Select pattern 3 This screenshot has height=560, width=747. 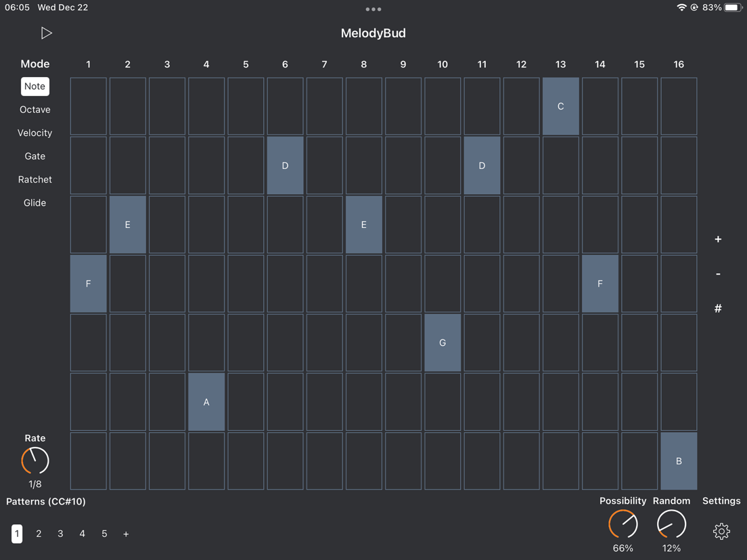pos(60,534)
